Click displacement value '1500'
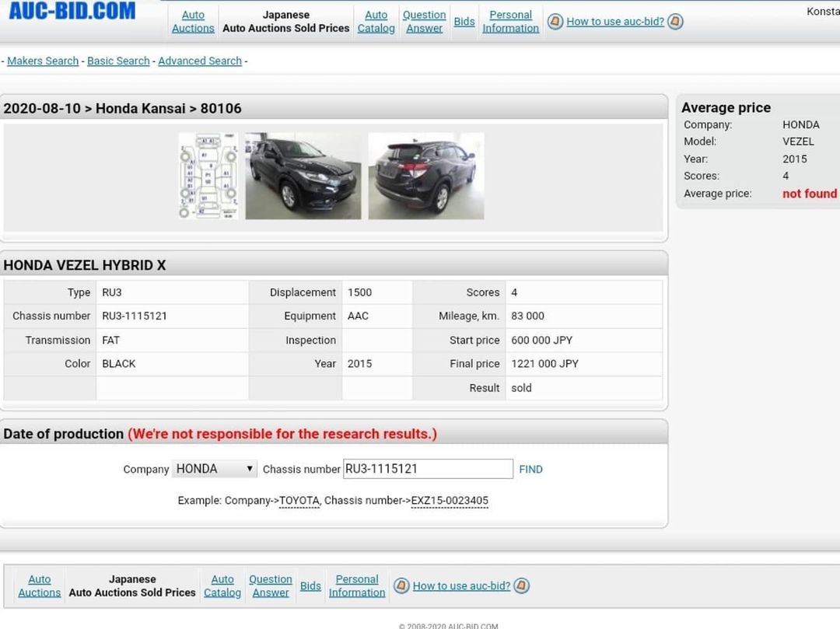The image size is (840, 629). (359, 292)
